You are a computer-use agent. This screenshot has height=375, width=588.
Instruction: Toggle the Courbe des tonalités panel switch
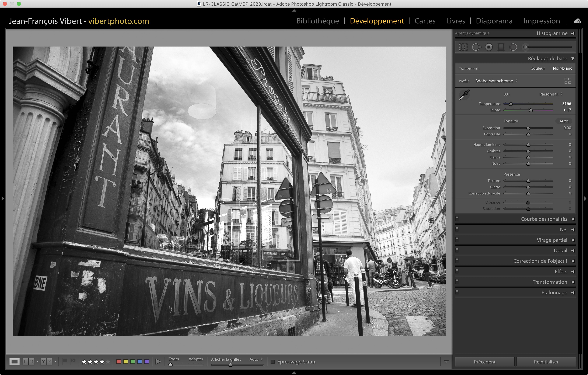pyautogui.click(x=457, y=218)
